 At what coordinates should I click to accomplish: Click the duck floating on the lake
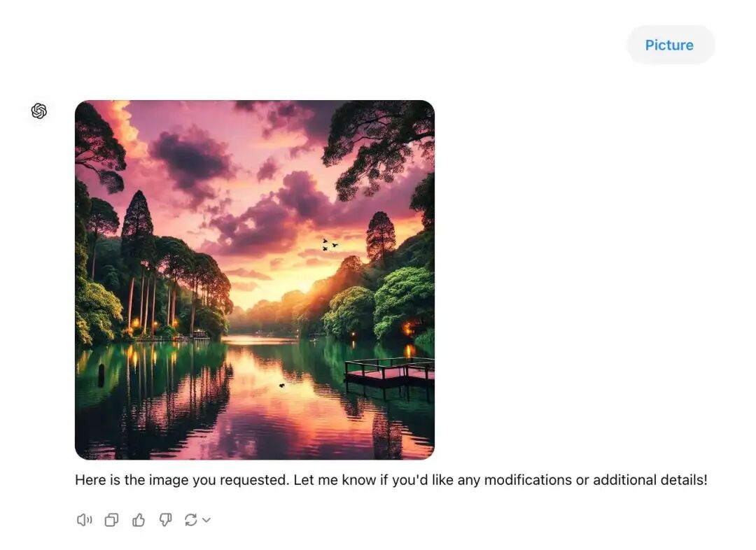coord(281,385)
